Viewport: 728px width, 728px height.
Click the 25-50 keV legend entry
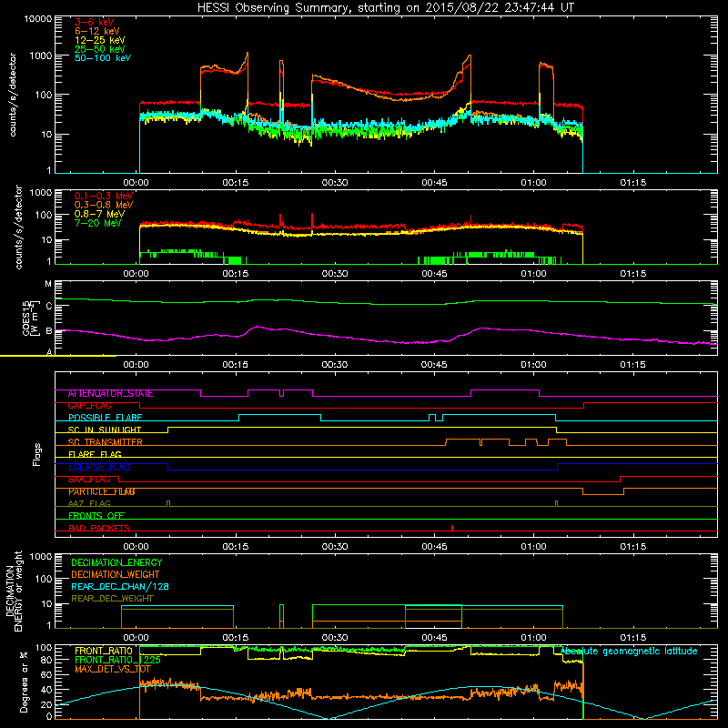(100, 49)
